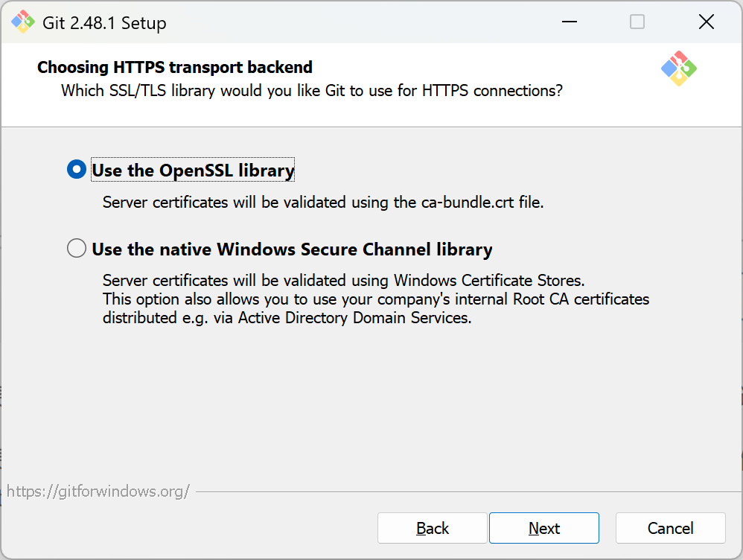Click the Windows Certificate Stores description line
The width and height of the screenshot is (743, 560).
coord(344,281)
